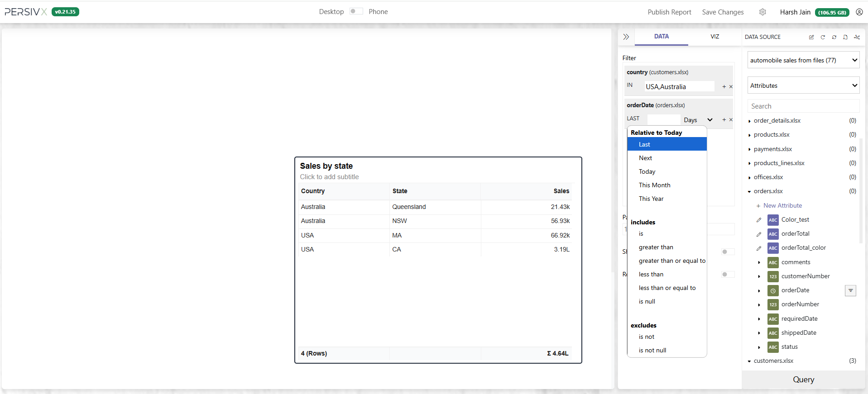Expand the products_lines.xlsx tree node
Screen dimensions: 868x394
tap(749, 163)
